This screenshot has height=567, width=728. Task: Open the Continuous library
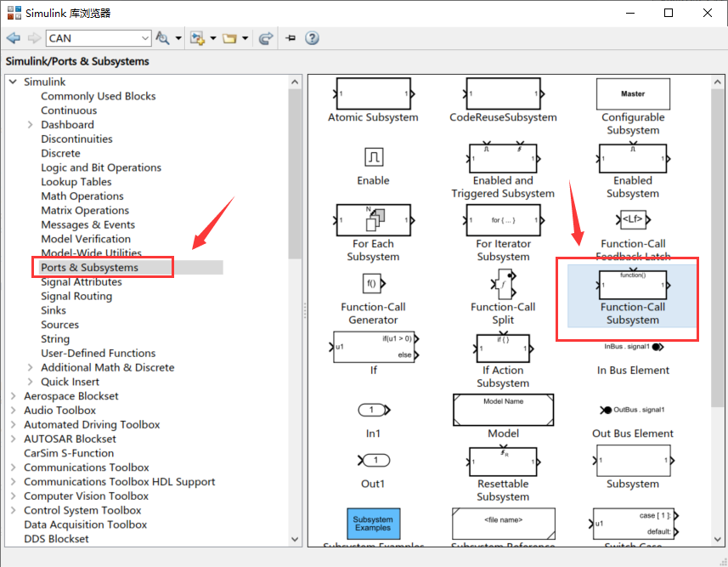69,111
